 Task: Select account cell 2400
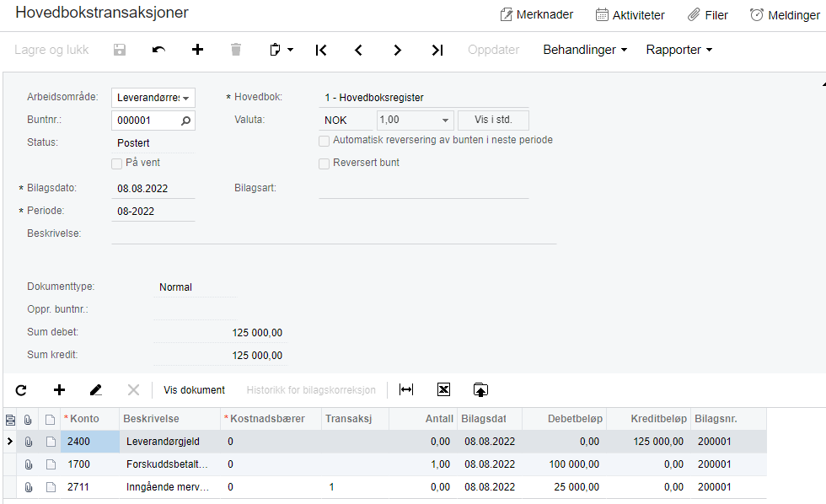point(90,442)
